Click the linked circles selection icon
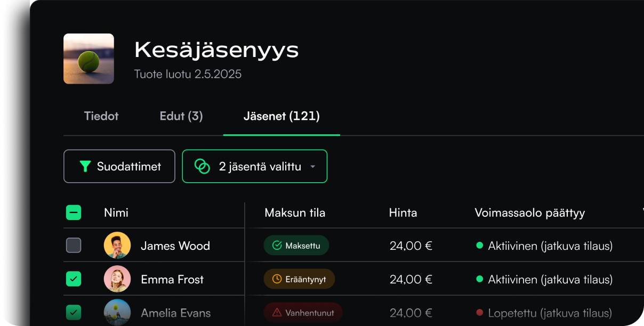644x326 pixels. coord(202,166)
